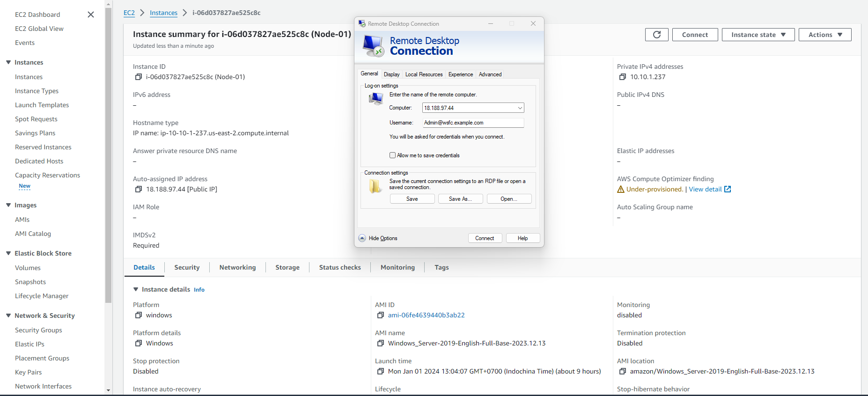Open Capacity Reservations in the sidebar

click(x=47, y=175)
